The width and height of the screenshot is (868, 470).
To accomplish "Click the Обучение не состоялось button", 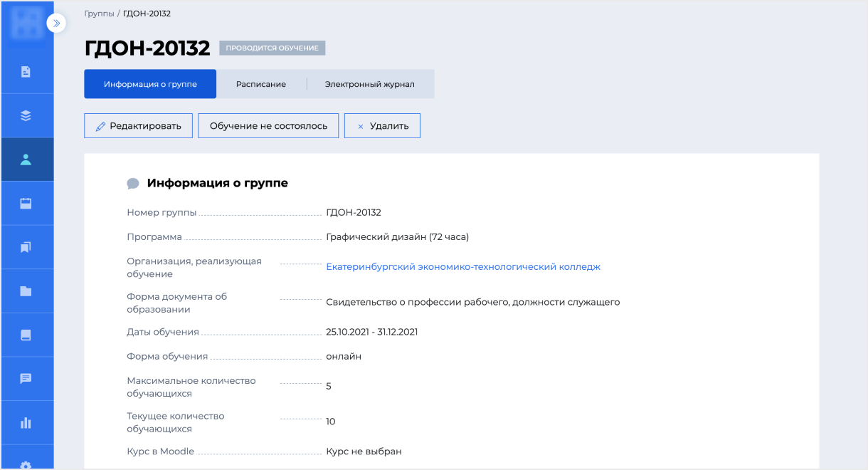I will coord(268,126).
